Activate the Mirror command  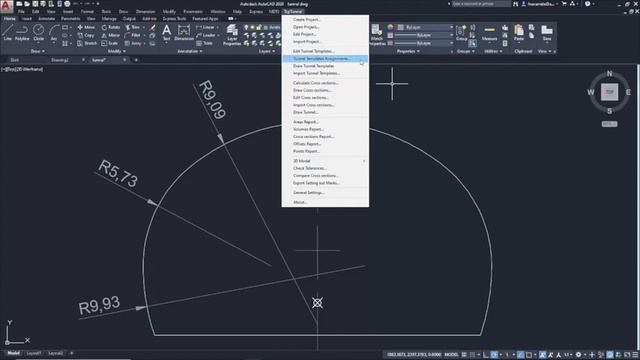[x=111, y=36]
